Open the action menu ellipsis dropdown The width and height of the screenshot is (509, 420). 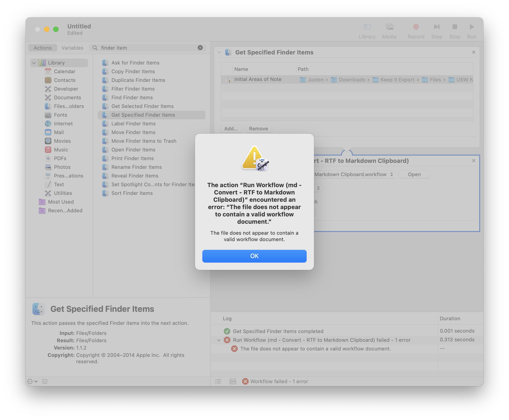pyautogui.click(x=33, y=382)
